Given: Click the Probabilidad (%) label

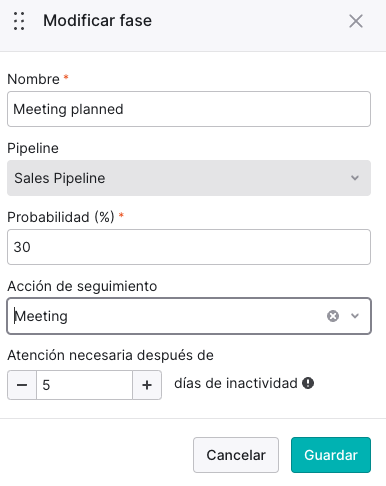Looking at the screenshot, I should point(61,217).
